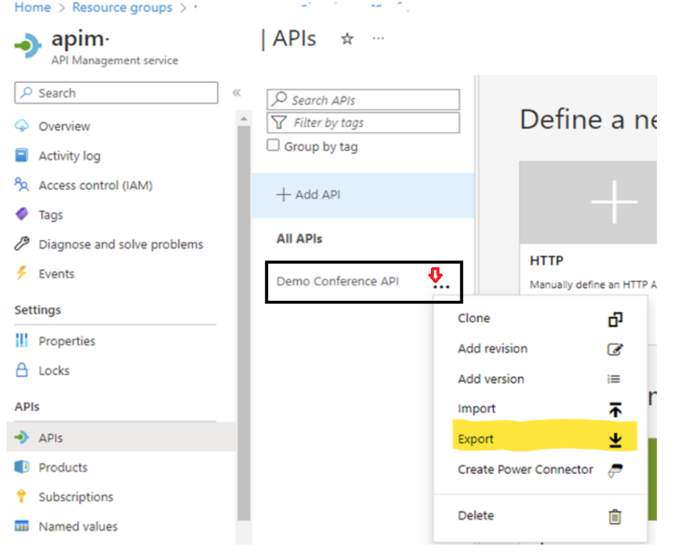Click the sidebar vertical scrollbar
The height and width of the screenshot is (558, 676).
(x=244, y=323)
